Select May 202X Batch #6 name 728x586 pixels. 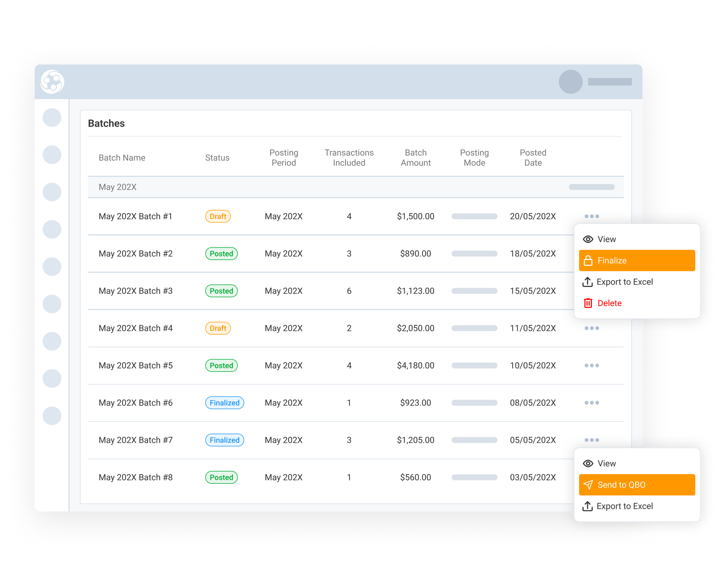click(135, 403)
